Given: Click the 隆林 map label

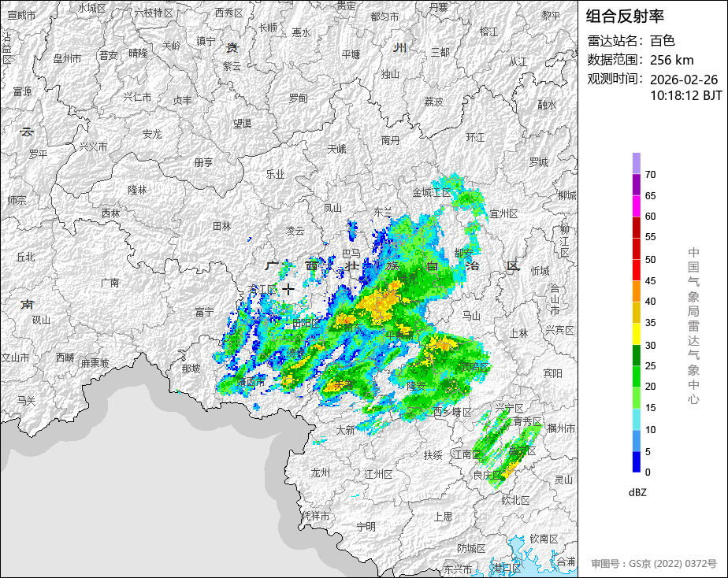Looking at the screenshot, I should coord(137,190).
